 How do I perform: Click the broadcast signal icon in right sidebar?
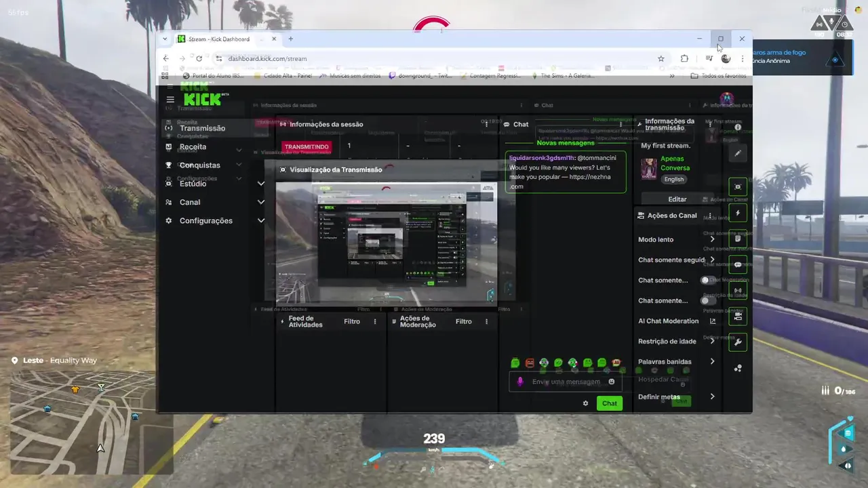coord(738,290)
